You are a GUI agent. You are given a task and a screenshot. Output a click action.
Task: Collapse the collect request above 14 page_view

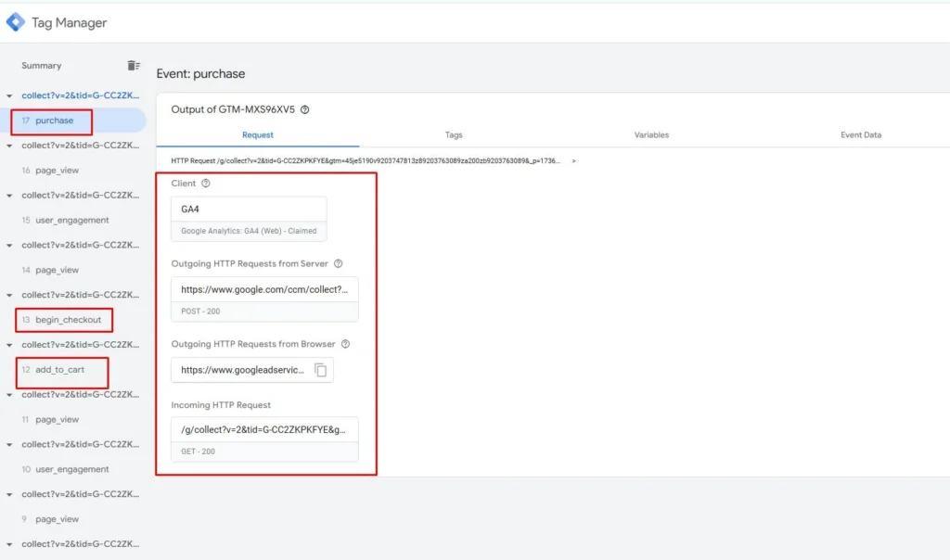click(9, 245)
